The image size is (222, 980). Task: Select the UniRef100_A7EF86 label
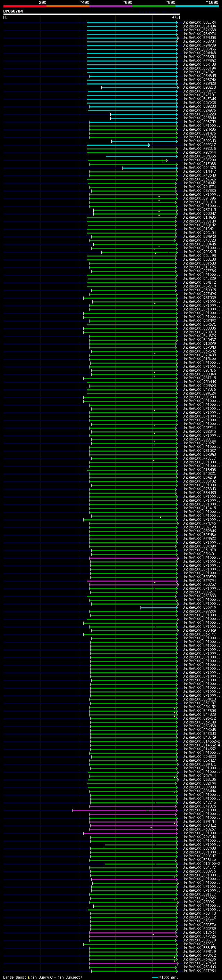click(x=199, y=271)
